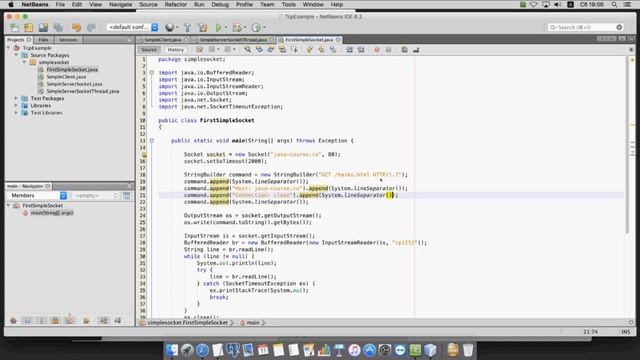Open App Store from the Dock

click(x=369, y=350)
